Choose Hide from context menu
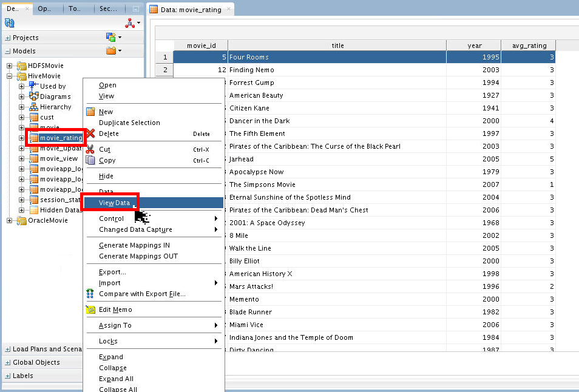The image size is (579, 392). pyautogui.click(x=154, y=176)
